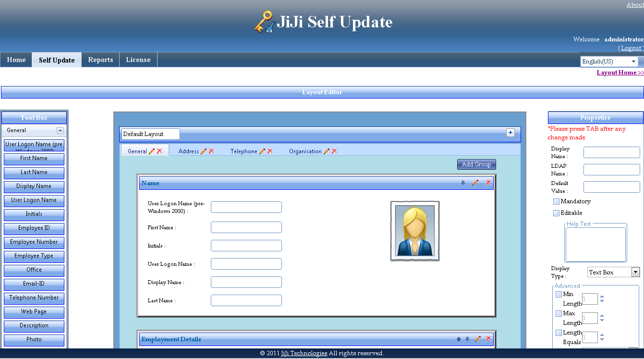The width and height of the screenshot is (644, 359).
Task: Select User Logon Name toolbox item
Action: [34, 201]
